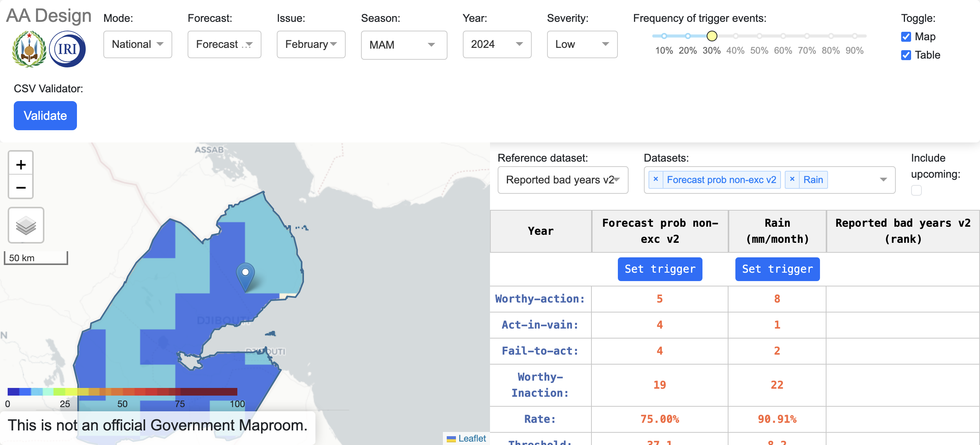Screen dimensions: 980x445
Task: Uncheck the Table toggle
Action: pyautogui.click(x=906, y=55)
